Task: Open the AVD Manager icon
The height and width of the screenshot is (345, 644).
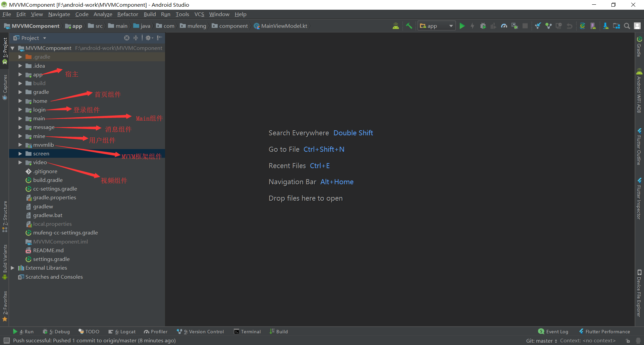Action: (x=593, y=26)
